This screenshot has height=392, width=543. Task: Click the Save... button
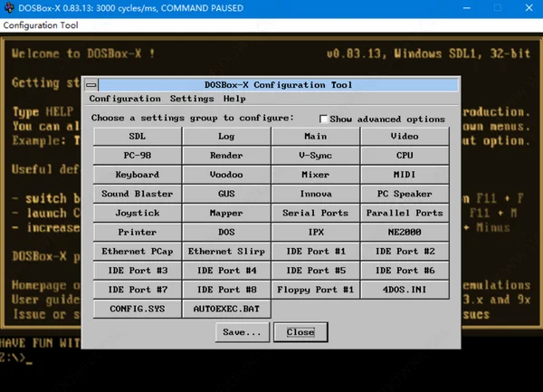coord(242,332)
